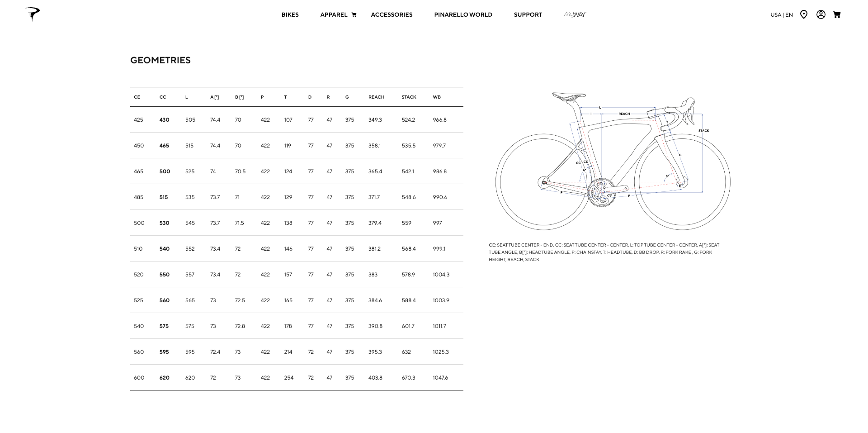Open the user account icon
The height and width of the screenshot is (433, 868).
click(x=821, y=14)
